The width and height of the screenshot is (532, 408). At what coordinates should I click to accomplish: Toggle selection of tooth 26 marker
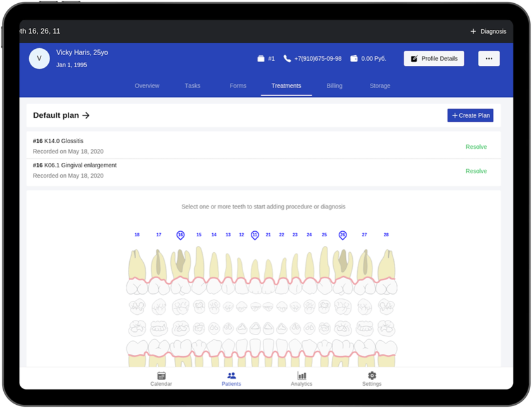pyautogui.click(x=343, y=235)
